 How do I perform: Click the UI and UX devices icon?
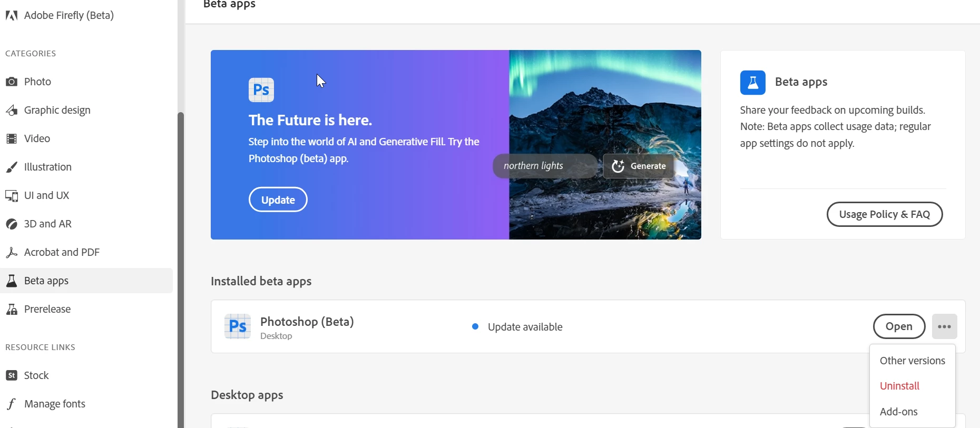coord(12,195)
